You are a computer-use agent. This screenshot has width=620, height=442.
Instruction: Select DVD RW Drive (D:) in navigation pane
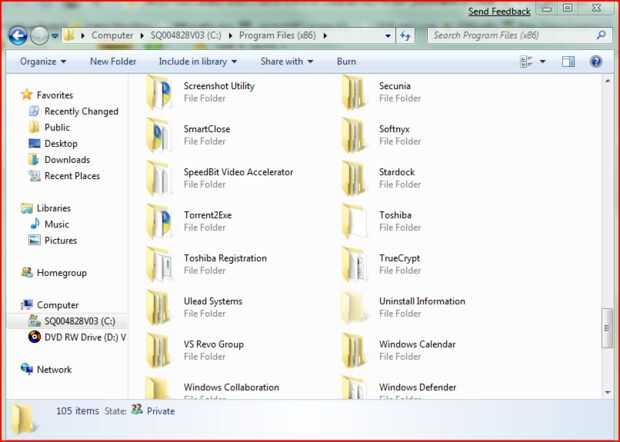pos(85,338)
